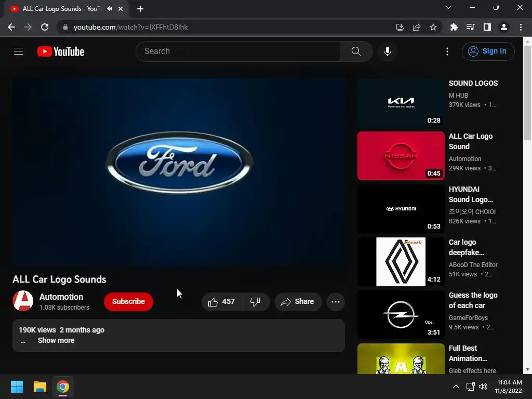This screenshot has height=399, width=532.
Task: Click the SOUND LOGOS video title
Action: [x=473, y=84]
